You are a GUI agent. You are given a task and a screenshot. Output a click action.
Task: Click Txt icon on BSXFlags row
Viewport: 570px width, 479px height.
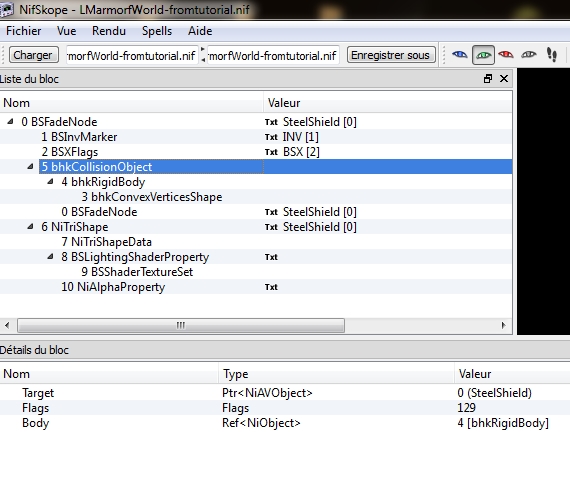click(271, 152)
